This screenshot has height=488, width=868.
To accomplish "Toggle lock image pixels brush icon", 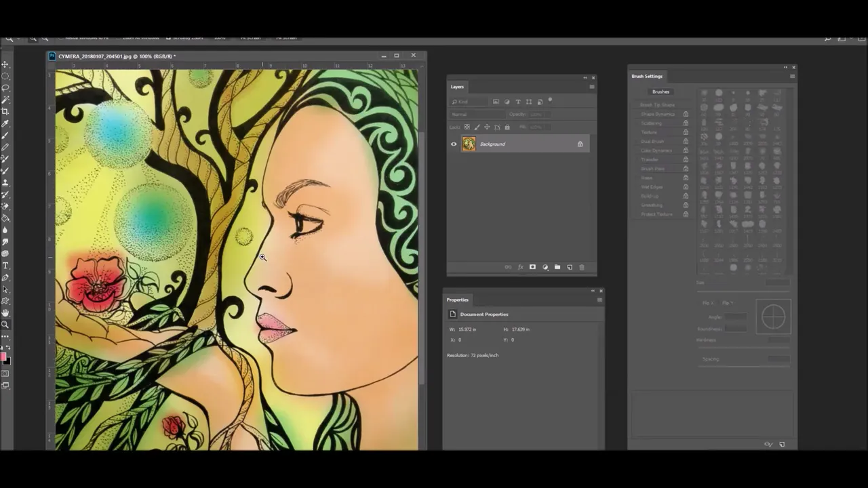I will [477, 127].
